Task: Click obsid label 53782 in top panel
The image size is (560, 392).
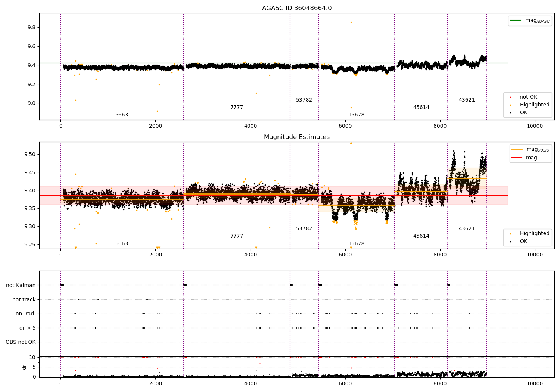Action: click(304, 100)
